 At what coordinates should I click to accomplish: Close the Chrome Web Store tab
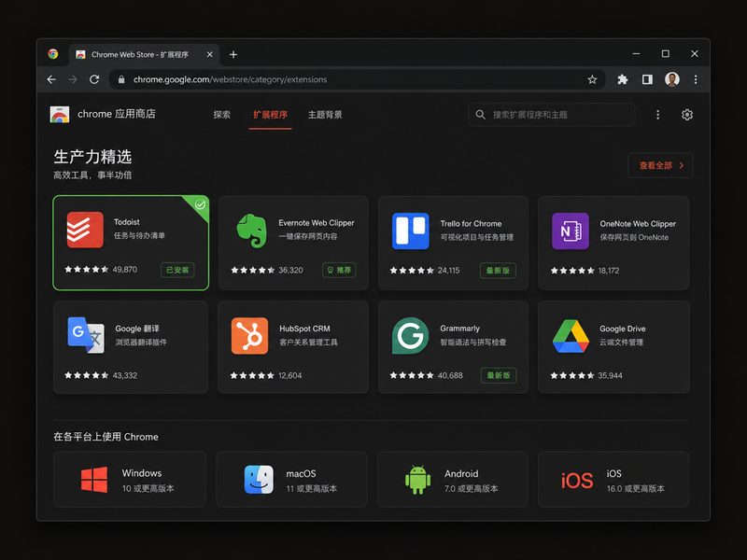[x=209, y=55]
